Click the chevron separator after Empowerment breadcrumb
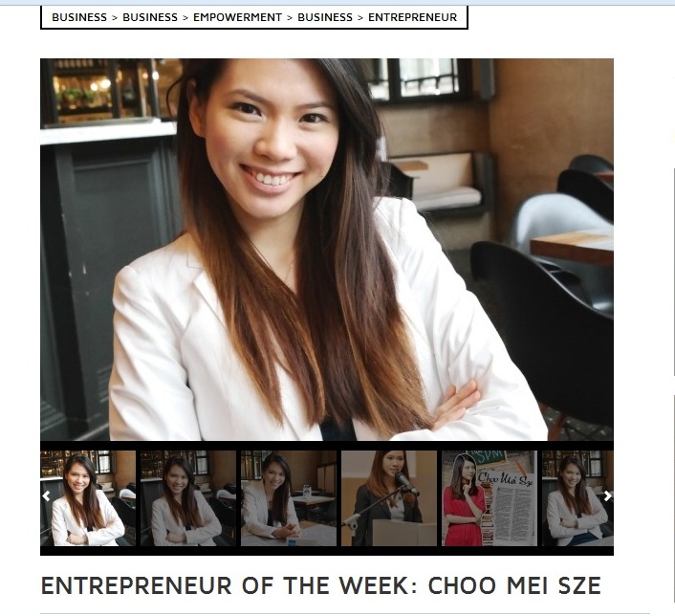675x616 pixels. click(290, 17)
